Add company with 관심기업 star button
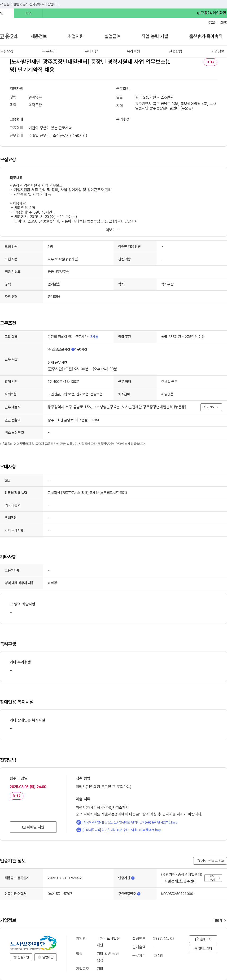The width and height of the screenshot is (227, 980). (21, 957)
